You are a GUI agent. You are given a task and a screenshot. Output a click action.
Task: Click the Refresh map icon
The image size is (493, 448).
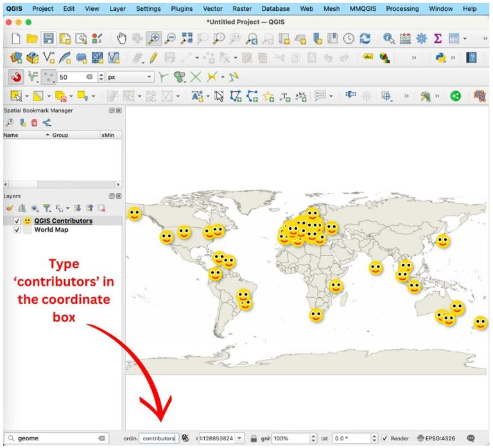(365, 39)
